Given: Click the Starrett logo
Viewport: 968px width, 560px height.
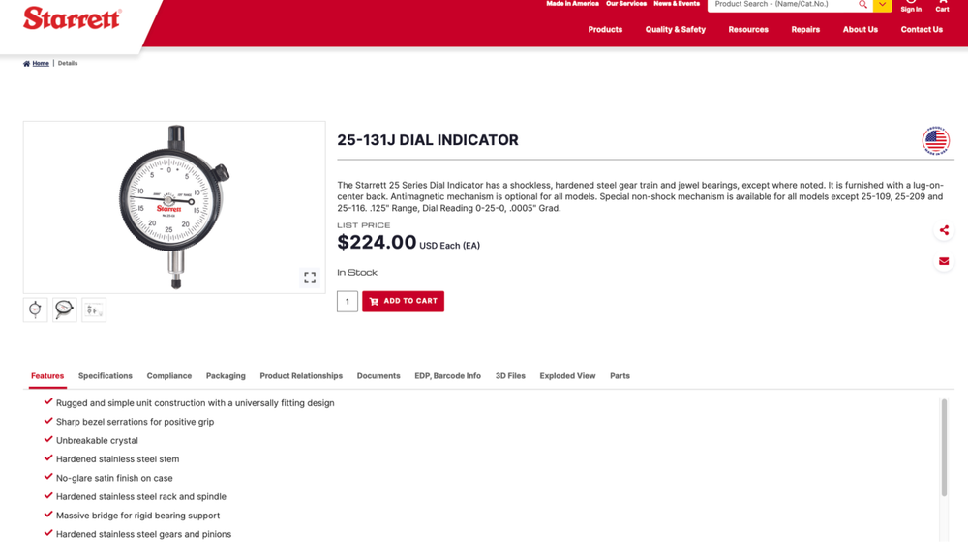Looking at the screenshot, I should point(72,18).
